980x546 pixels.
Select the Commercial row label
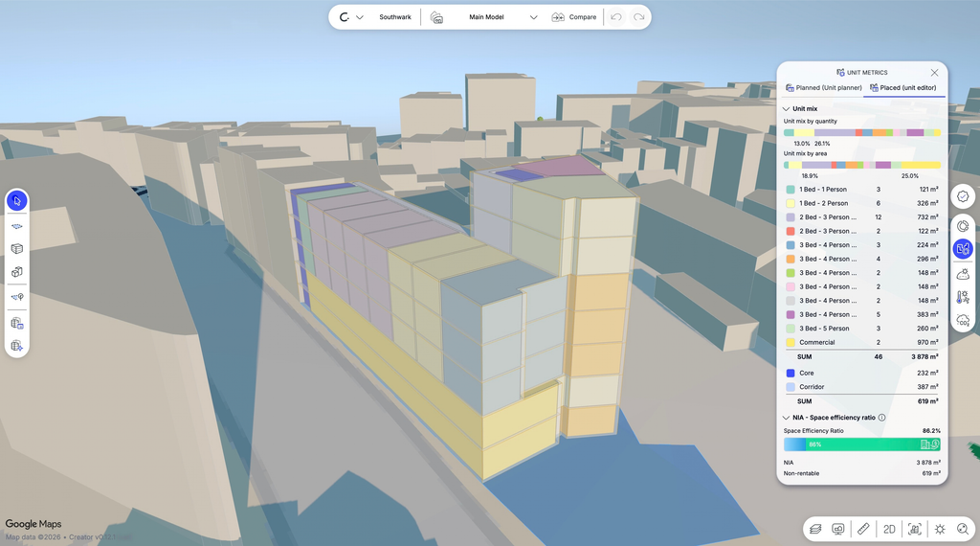(817, 342)
